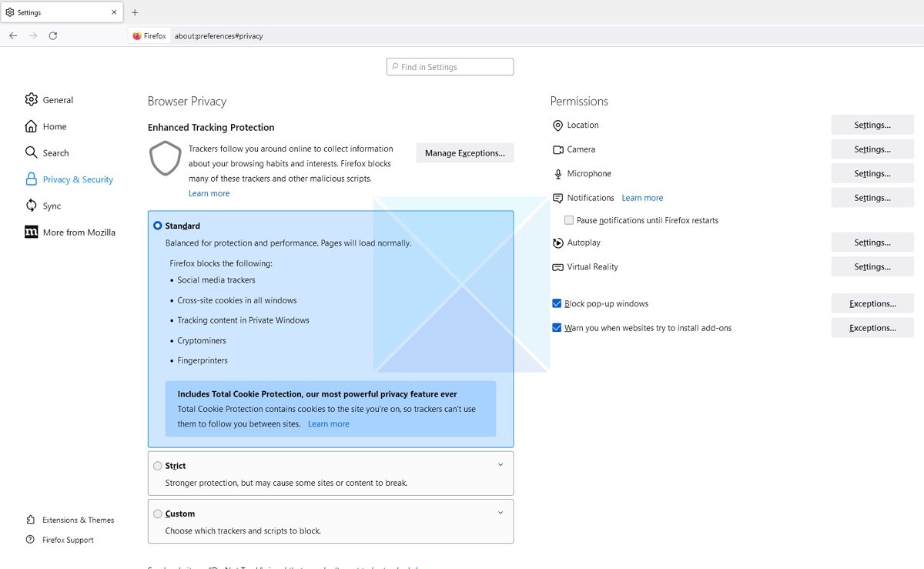Select the Standard tracking protection radio
This screenshot has height=569, width=924.
coord(158,226)
